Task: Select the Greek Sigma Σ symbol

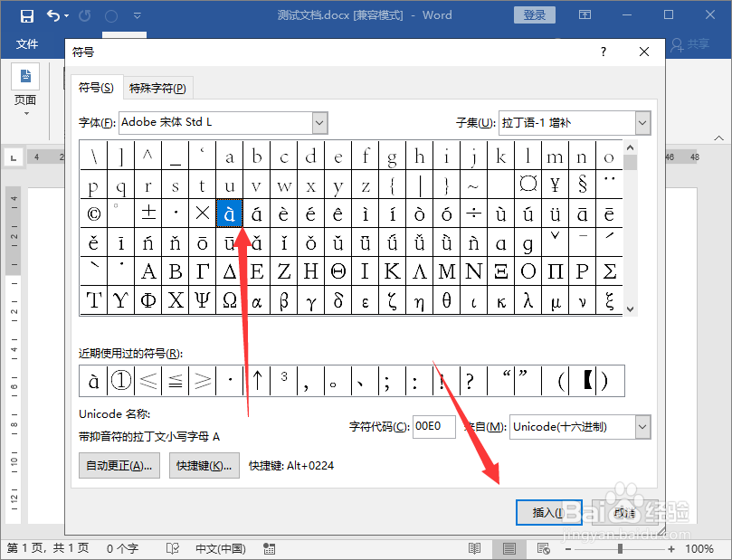Action: (609, 271)
